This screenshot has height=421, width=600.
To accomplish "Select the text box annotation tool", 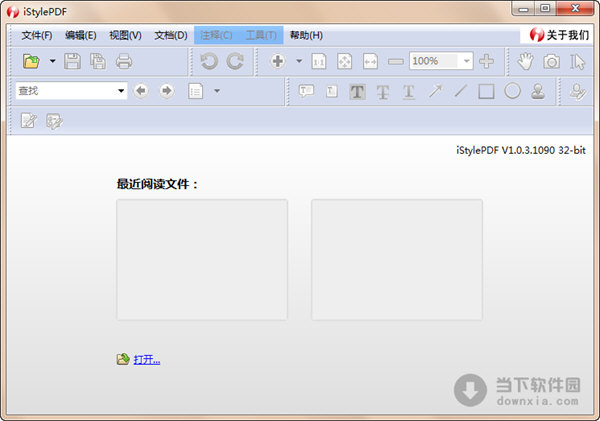I will [x=332, y=91].
